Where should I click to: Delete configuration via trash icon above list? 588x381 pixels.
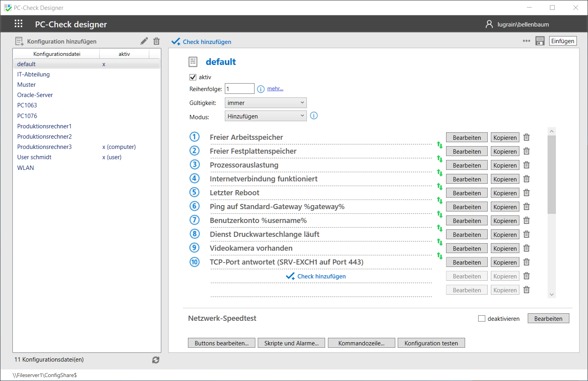pos(157,41)
